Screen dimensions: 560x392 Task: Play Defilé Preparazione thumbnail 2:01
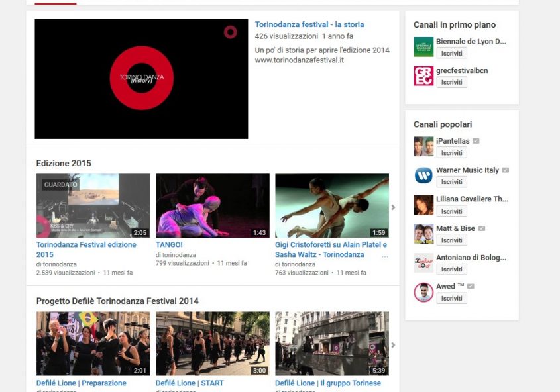[93, 344]
